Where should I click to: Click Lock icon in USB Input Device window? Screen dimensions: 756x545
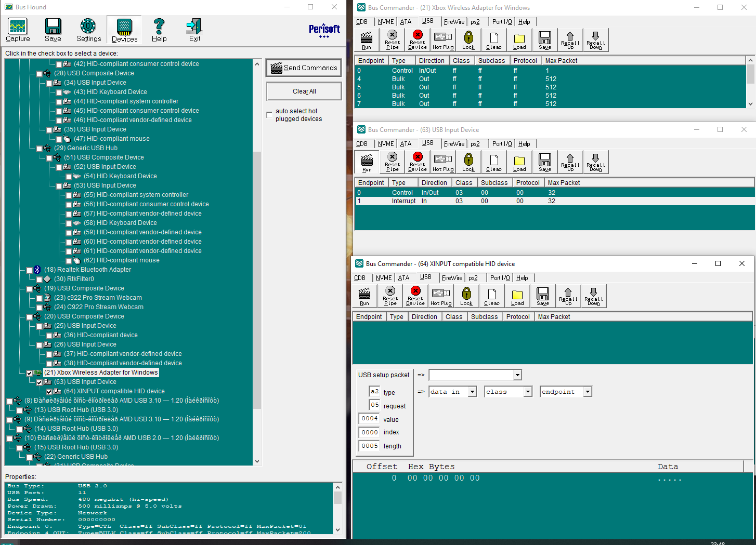click(468, 162)
